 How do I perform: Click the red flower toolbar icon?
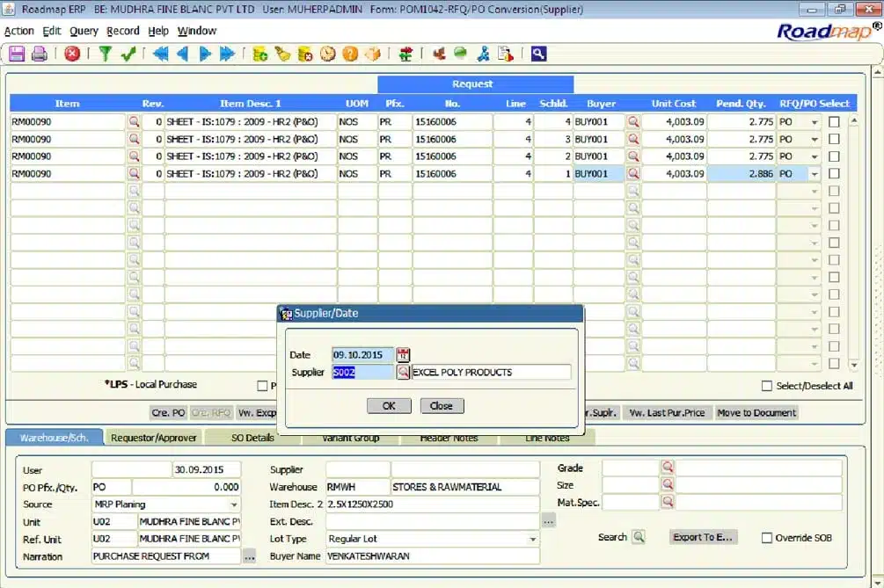click(439, 54)
